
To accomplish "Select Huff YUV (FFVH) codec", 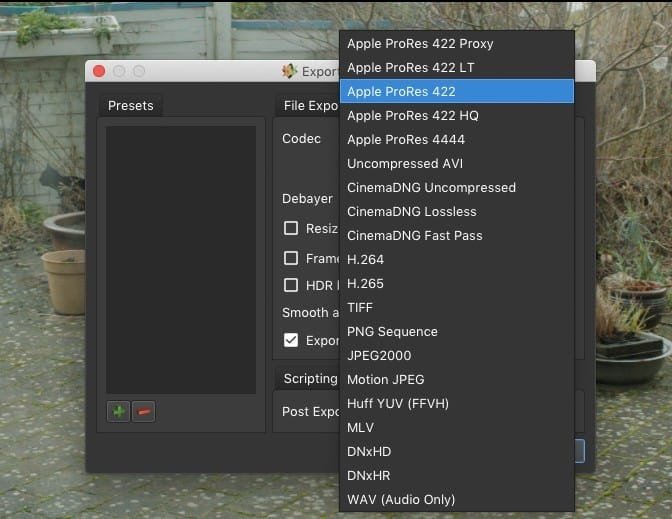I will click(x=456, y=403).
